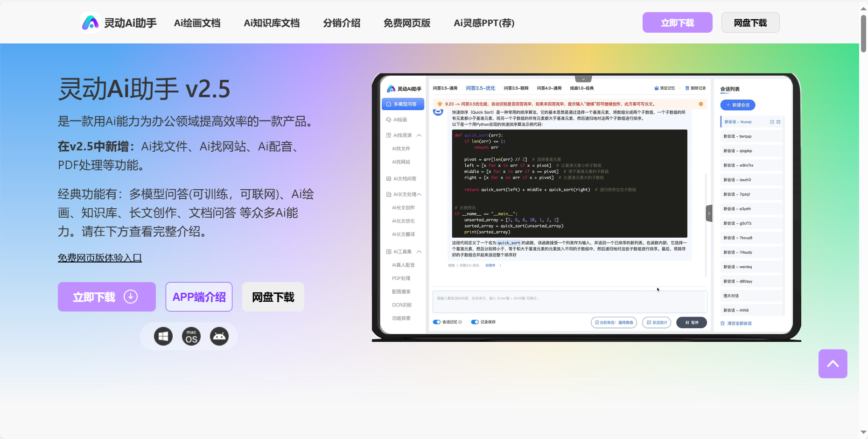Collapse the Ai找资源 sidebar group

[419, 135]
